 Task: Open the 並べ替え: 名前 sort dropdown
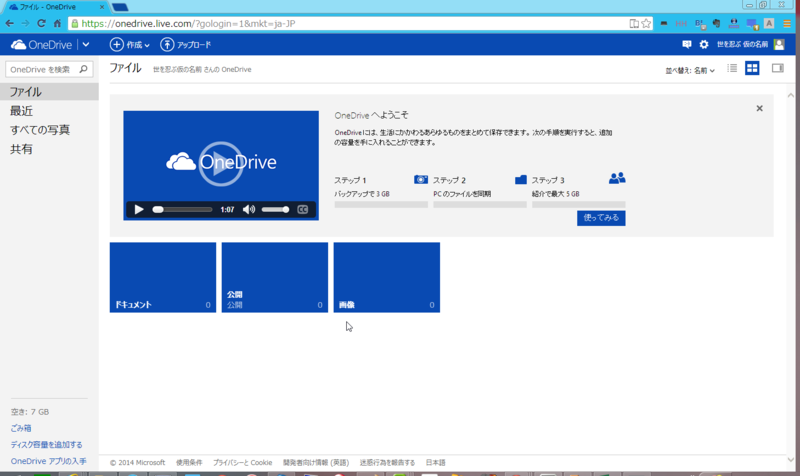[x=690, y=70]
